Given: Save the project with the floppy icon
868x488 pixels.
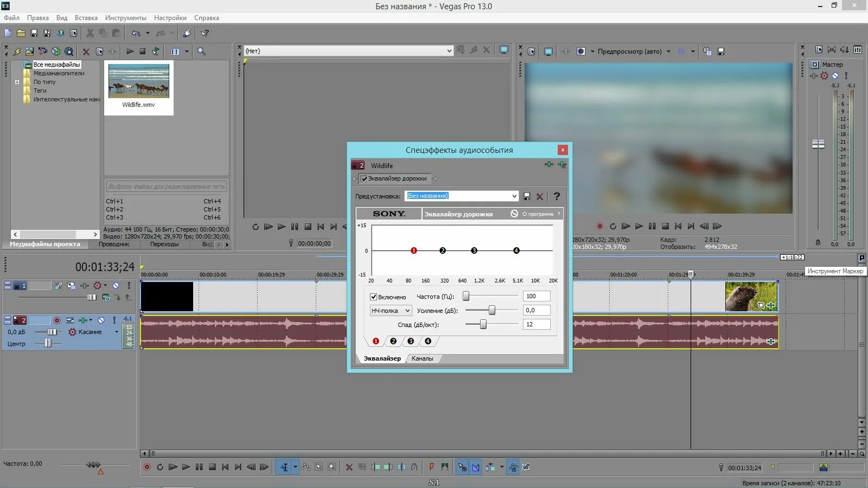Looking at the screenshot, I should click(34, 33).
